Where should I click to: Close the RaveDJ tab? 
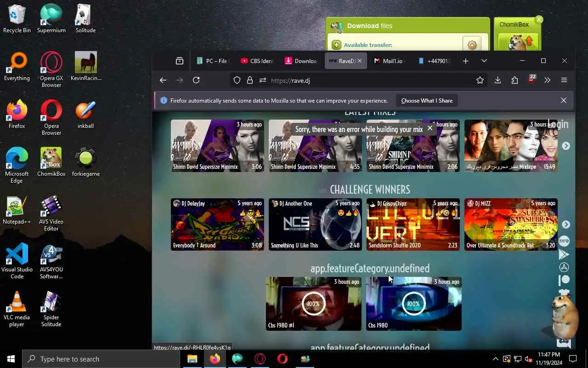coord(360,61)
